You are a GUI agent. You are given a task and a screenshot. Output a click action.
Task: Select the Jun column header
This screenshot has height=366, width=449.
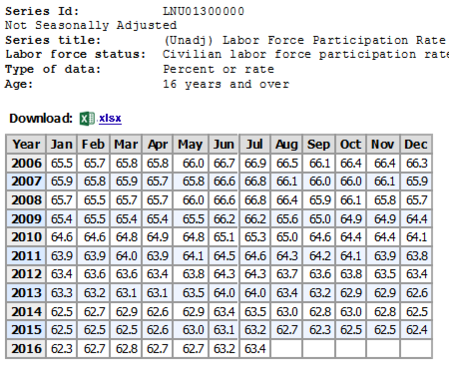point(223,144)
